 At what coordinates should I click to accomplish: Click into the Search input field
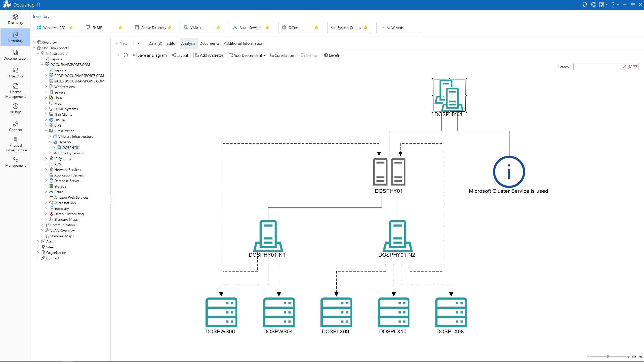(x=597, y=67)
